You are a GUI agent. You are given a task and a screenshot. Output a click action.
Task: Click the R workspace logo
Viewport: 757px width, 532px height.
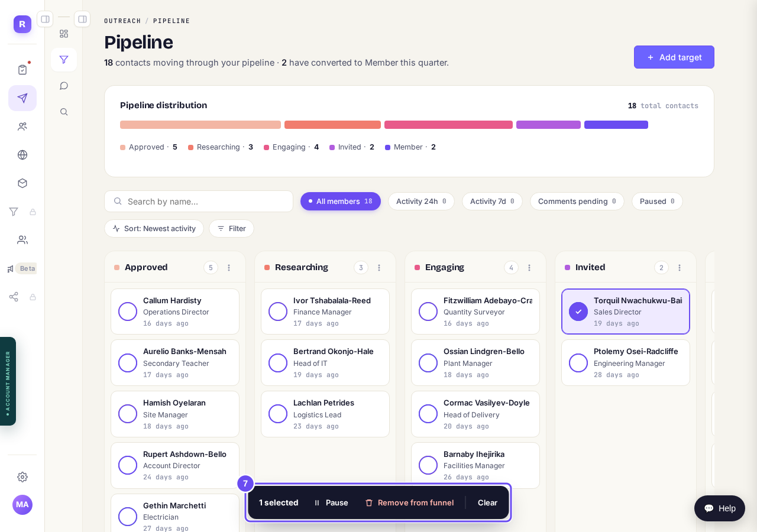[x=22, y=24]
